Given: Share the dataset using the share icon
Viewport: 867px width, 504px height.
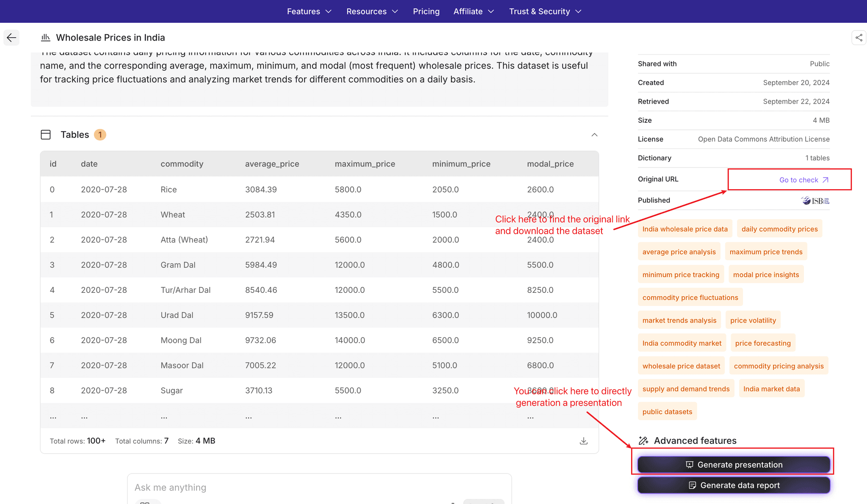Looking at the screenshot, I should pyautogui.click(x=859, y=37).
